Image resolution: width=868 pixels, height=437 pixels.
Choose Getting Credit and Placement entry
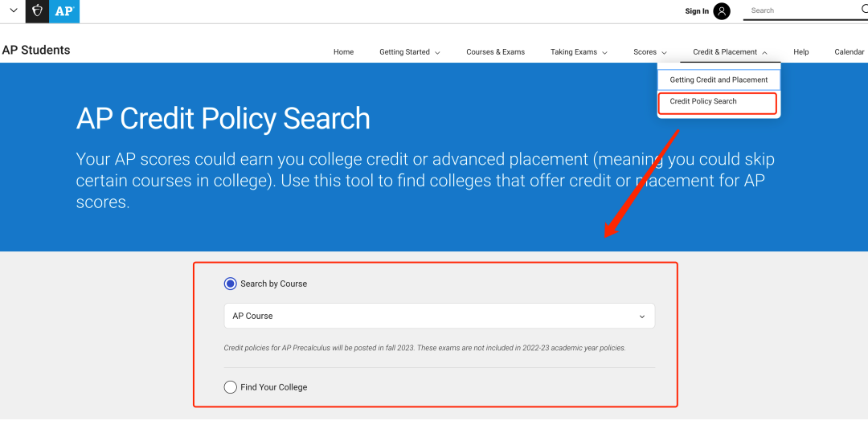(719, 80)
